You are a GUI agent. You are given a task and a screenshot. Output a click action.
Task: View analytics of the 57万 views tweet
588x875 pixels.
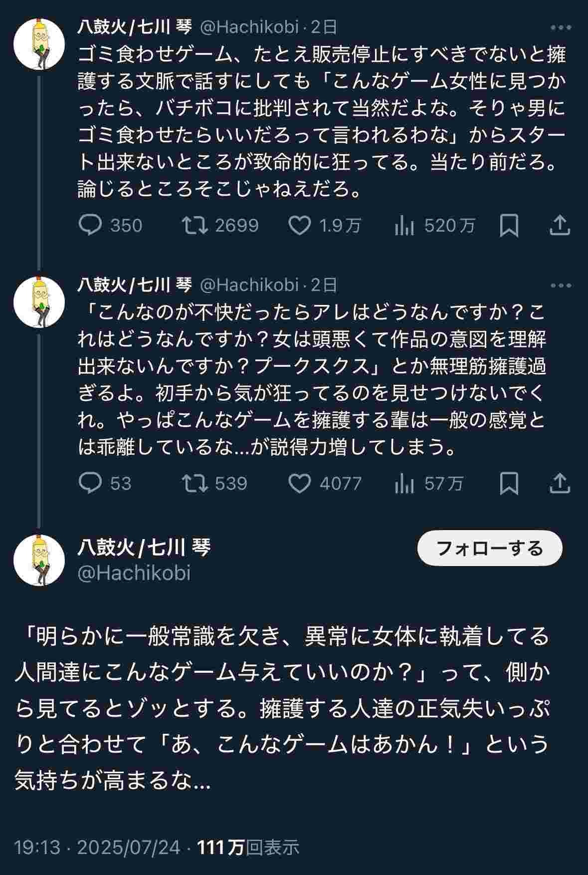point(404,483)
